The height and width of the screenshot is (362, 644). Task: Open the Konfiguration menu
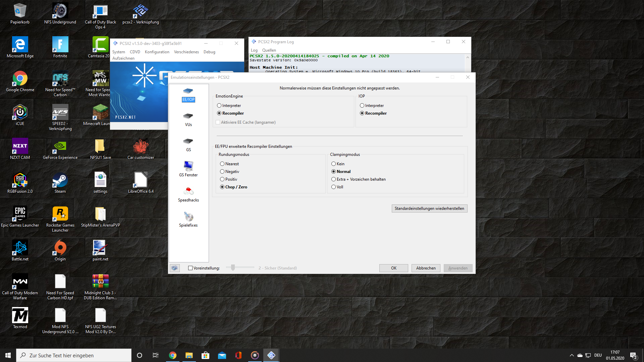pyautogui.click(x=157, y=52)
